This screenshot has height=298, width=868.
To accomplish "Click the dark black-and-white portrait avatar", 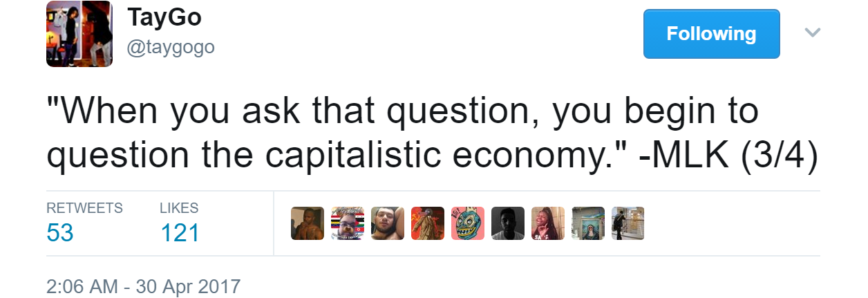I will tap(508, 223).
